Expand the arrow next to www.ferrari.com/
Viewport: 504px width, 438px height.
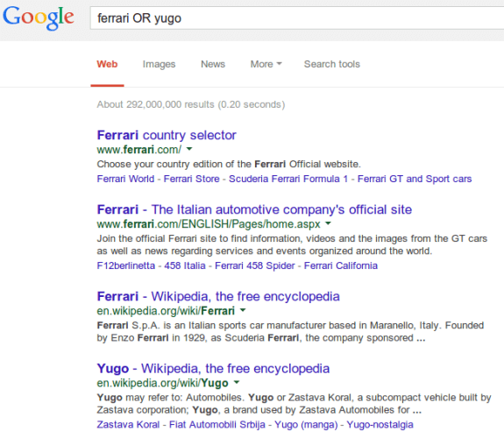tap(189, 149)
